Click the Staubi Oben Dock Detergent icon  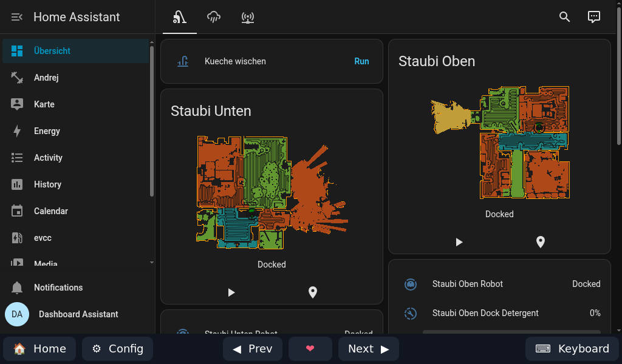point(411,313)
